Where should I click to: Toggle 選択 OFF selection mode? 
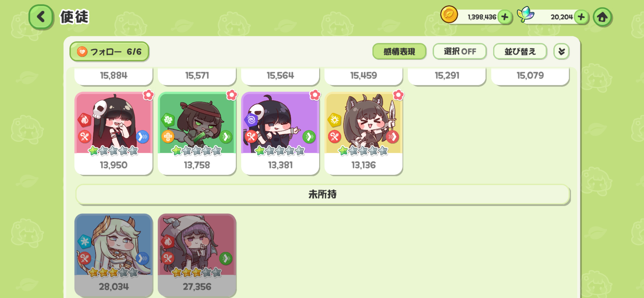coord(460,51)
